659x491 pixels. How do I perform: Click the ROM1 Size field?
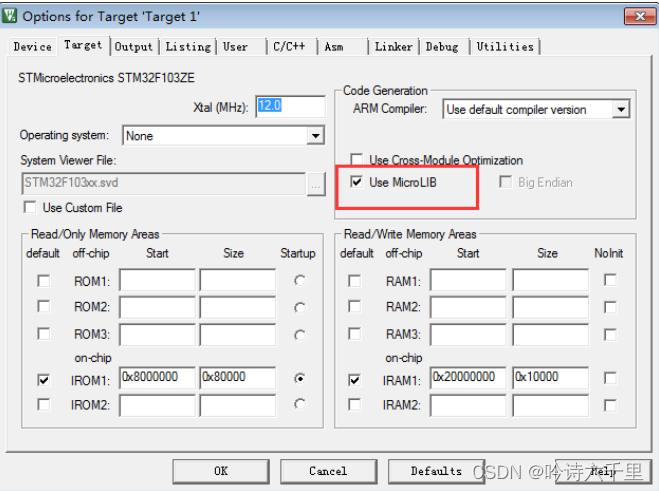click(238, 280)
